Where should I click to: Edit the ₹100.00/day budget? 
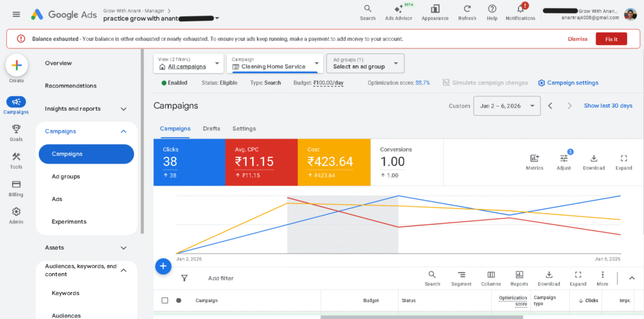coord(328,82)
